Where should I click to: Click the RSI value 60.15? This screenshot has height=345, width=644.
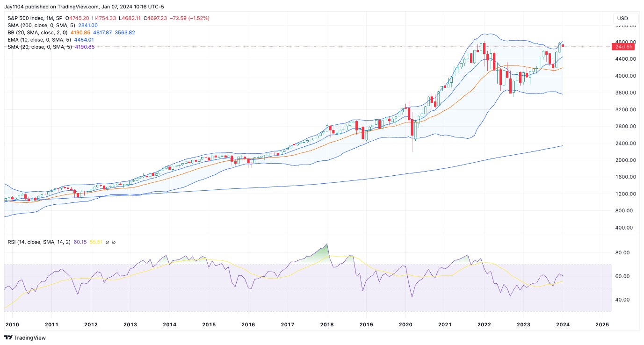(x=80, y=242)
